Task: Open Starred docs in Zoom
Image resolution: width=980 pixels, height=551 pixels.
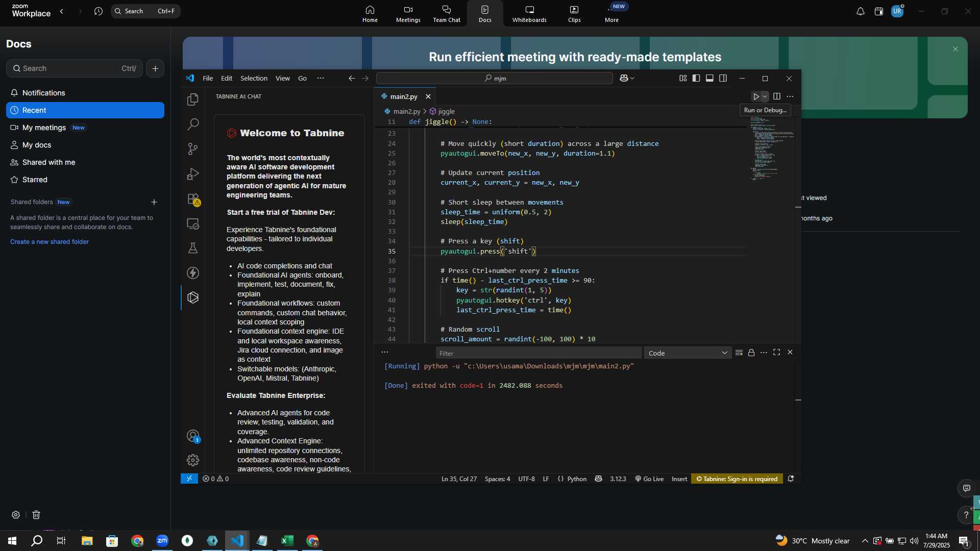Action: point(85,180)
